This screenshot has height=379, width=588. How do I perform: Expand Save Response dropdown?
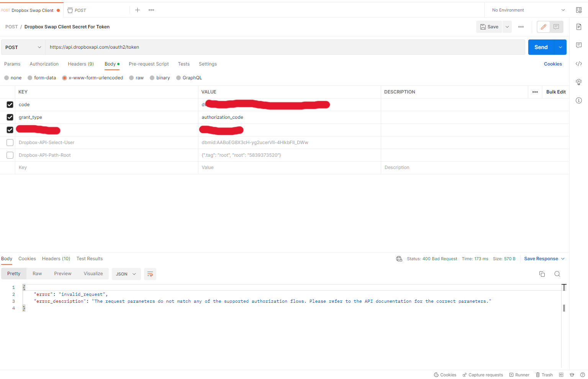(x=544, y=259)
